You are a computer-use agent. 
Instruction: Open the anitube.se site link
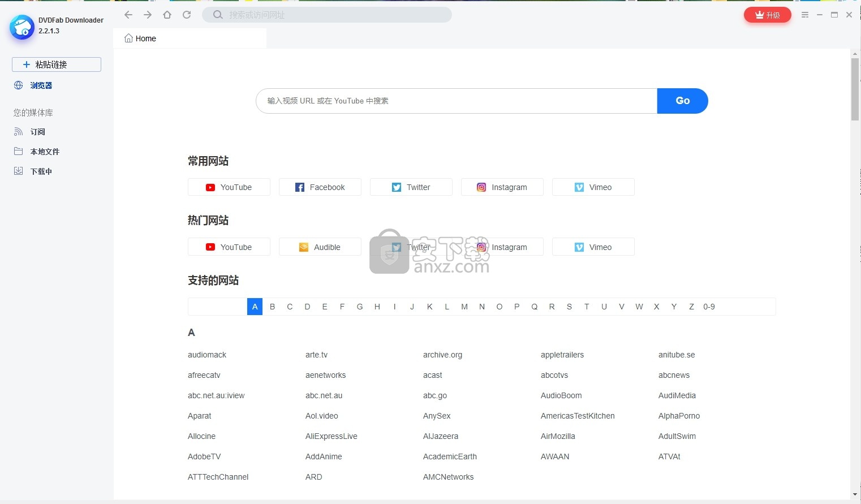tap(677, 355)
